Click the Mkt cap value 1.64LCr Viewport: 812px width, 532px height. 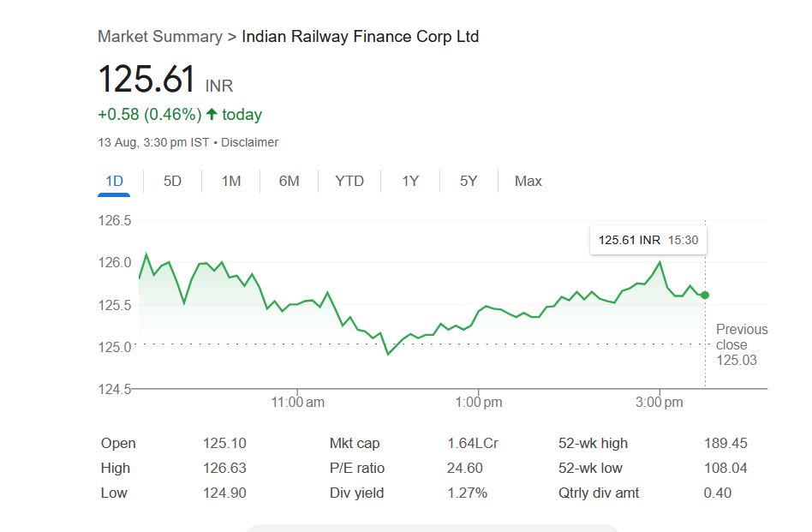472,443
